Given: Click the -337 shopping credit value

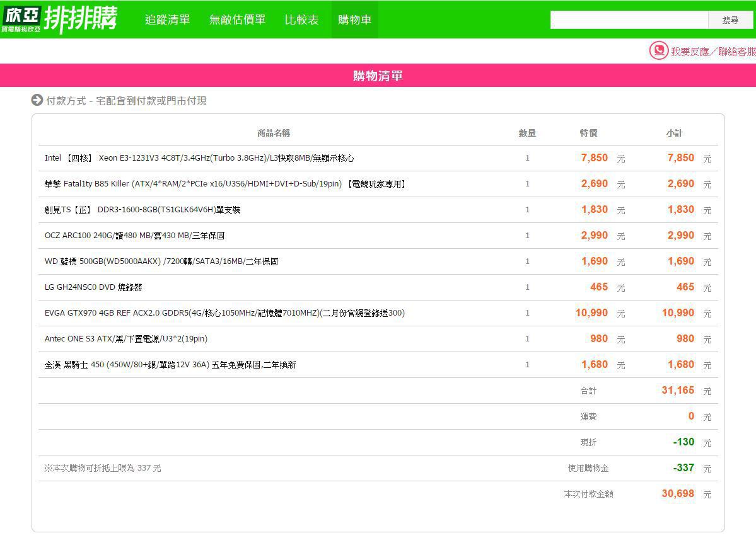Looking at the screenshot, I should pyautogui.click(x=683, y=467).
